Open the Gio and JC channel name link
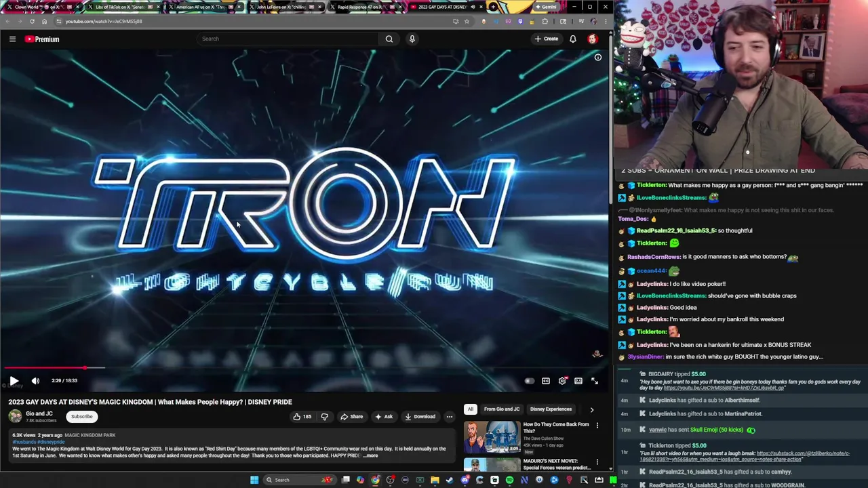The image size is (868, 488). [39, 413]
